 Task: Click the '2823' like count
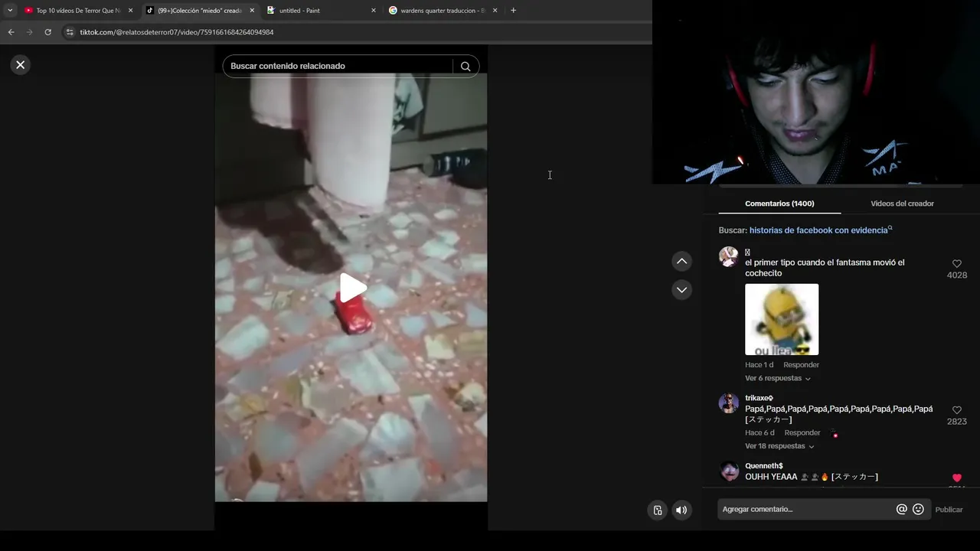[x=956, y=422]
